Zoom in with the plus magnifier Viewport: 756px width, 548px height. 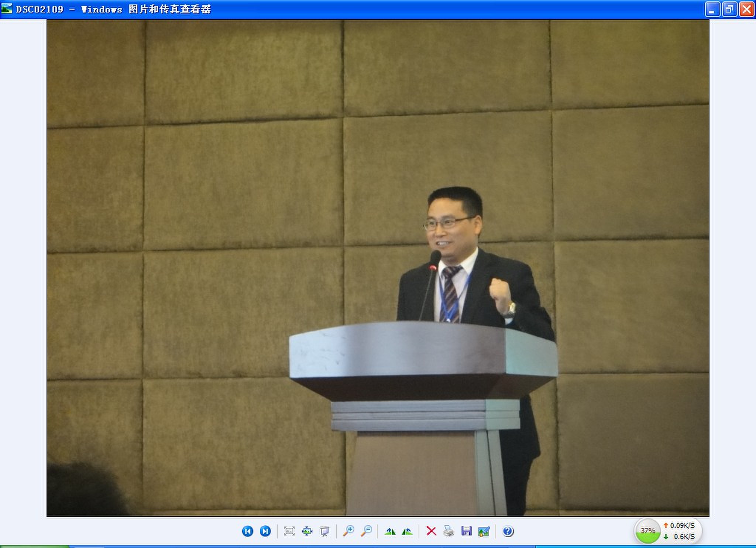(348, 531)
